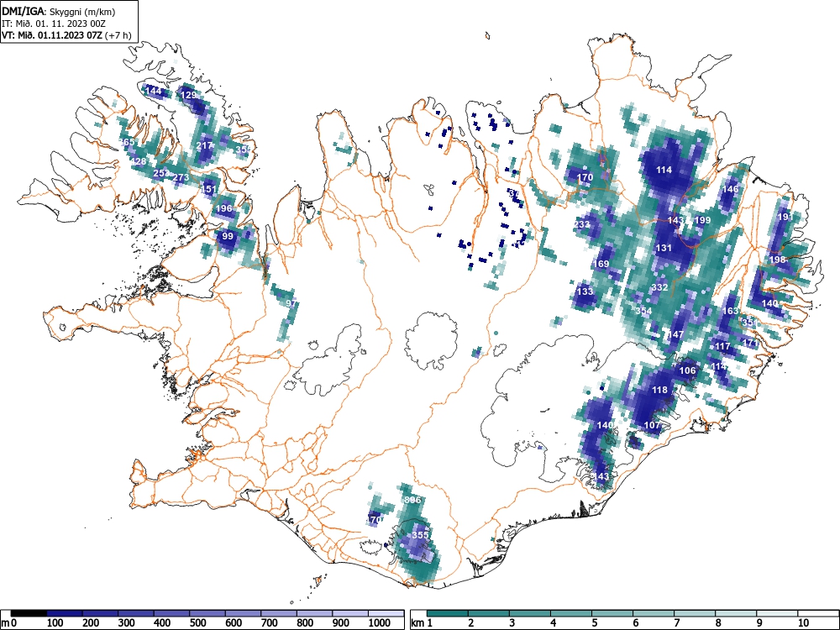Click the visibility value 107 on the map

[652, 425]
